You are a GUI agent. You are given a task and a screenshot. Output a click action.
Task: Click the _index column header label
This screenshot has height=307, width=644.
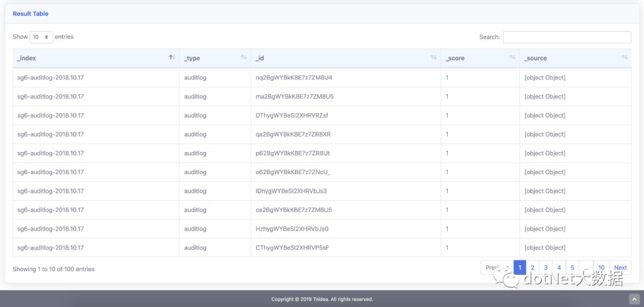(27, 58)
